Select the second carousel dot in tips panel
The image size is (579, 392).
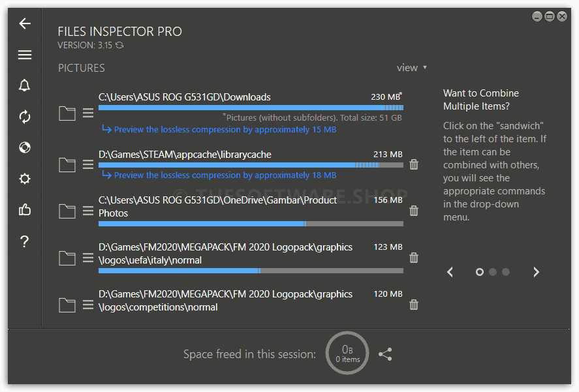tap(493, 272)
